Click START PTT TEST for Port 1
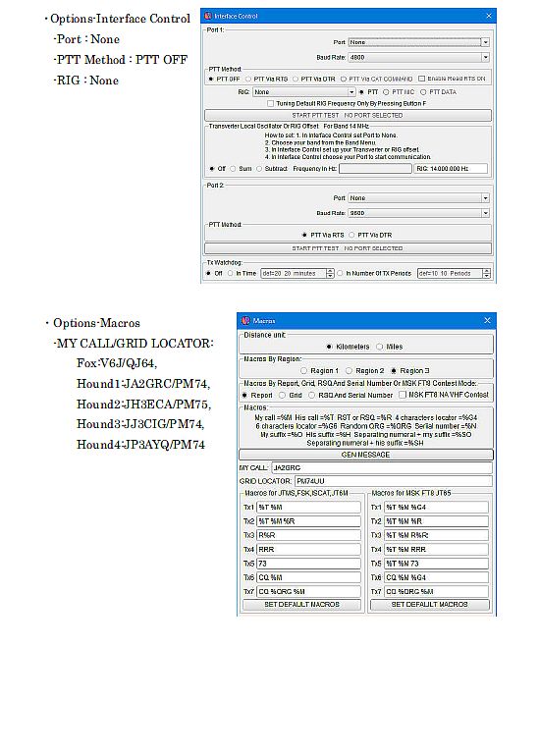The height and width of the screenshot is (756, 539). click(349, 115)
